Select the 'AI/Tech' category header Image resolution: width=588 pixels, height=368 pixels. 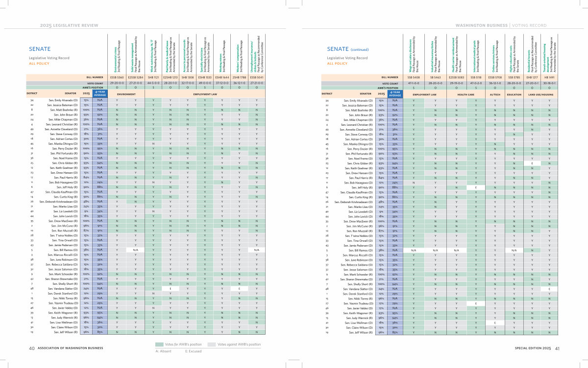point(496,93)
